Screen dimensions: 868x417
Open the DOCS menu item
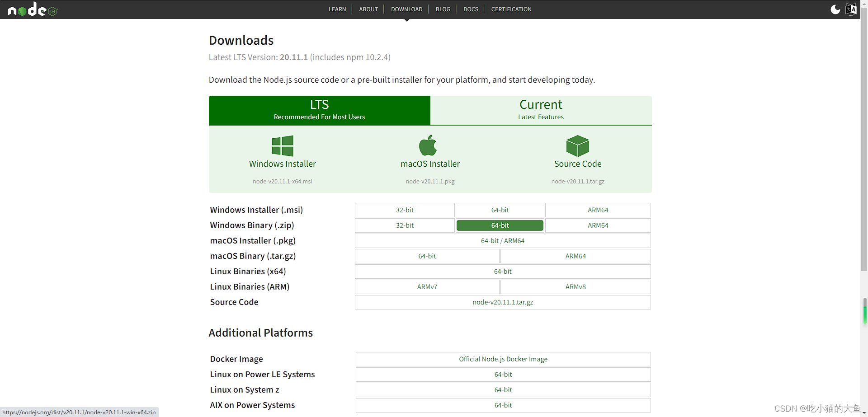coord(471,9)
